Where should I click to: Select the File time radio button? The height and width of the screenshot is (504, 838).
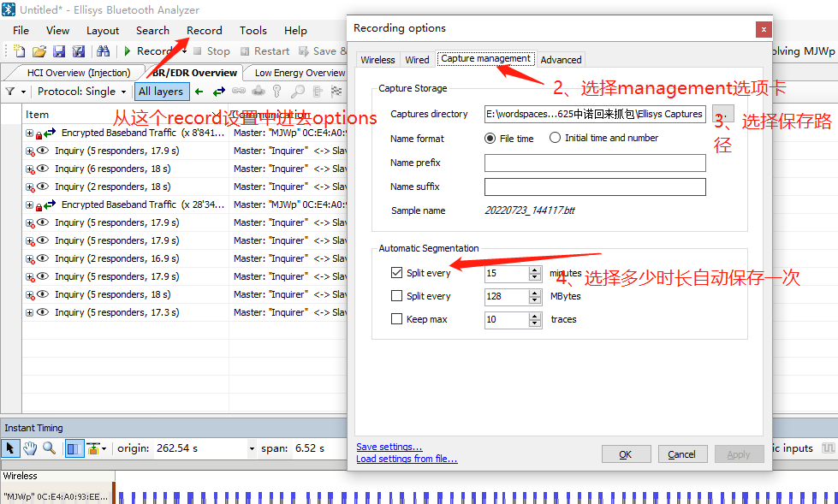point(490,139)
